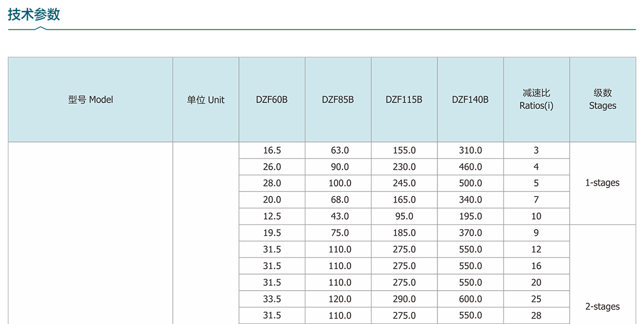The width and height of the screenshot is (644, 324).
Task: Select the 245.0 value under DZF115B
Action: (x=404, y=183)
